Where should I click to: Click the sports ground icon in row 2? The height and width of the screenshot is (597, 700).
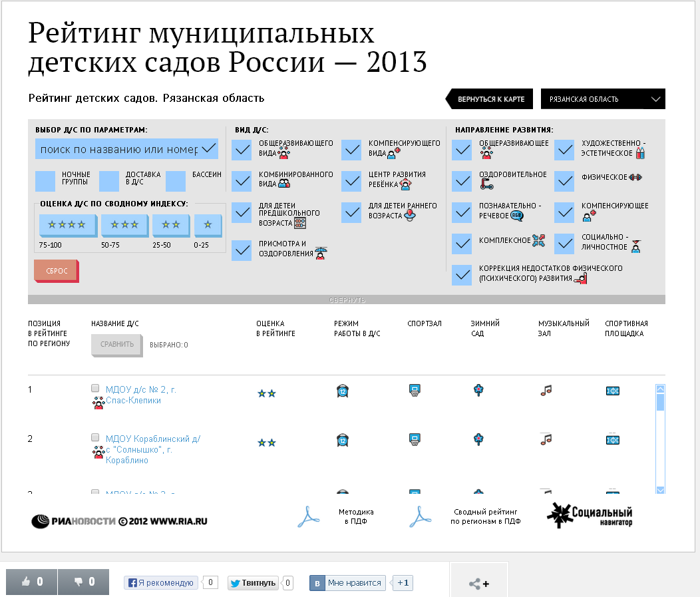click(x=612, y=441)
